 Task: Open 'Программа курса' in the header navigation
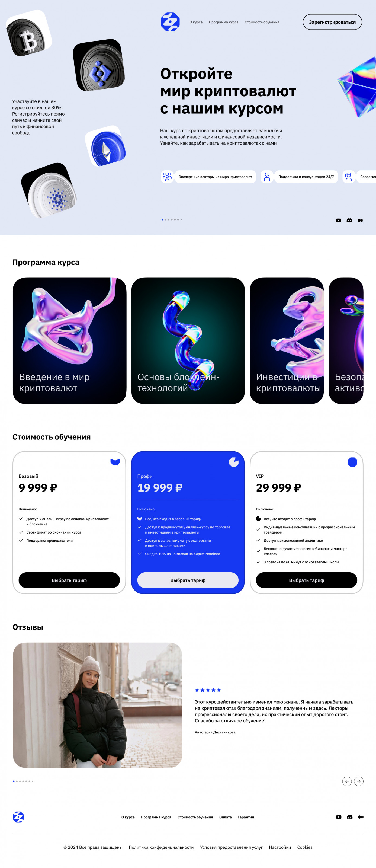coord(224,22)
